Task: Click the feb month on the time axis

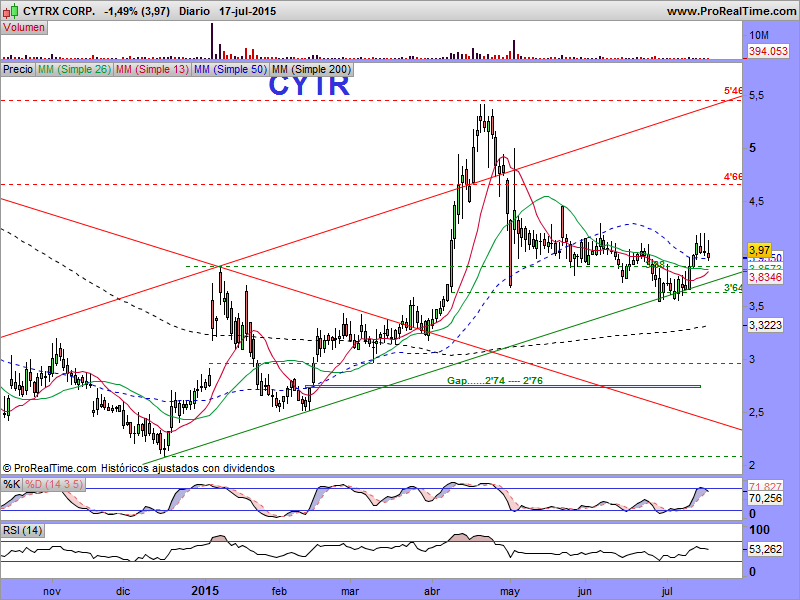Action: click(279, 591)
